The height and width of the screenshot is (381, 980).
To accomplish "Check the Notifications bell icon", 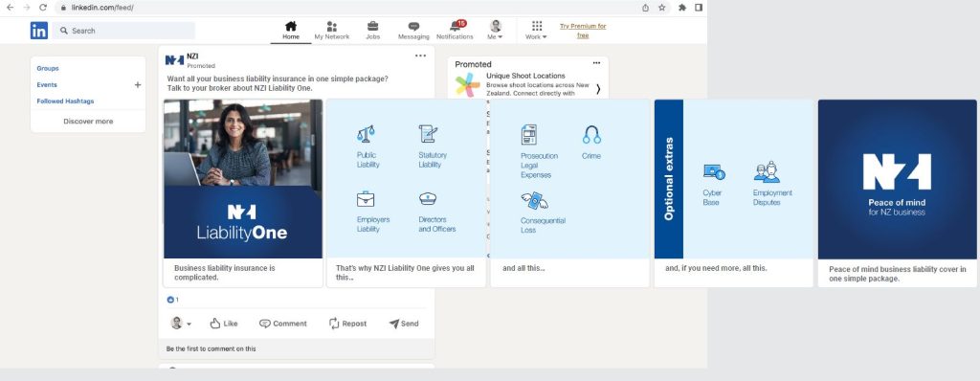I will click(455, 26).
